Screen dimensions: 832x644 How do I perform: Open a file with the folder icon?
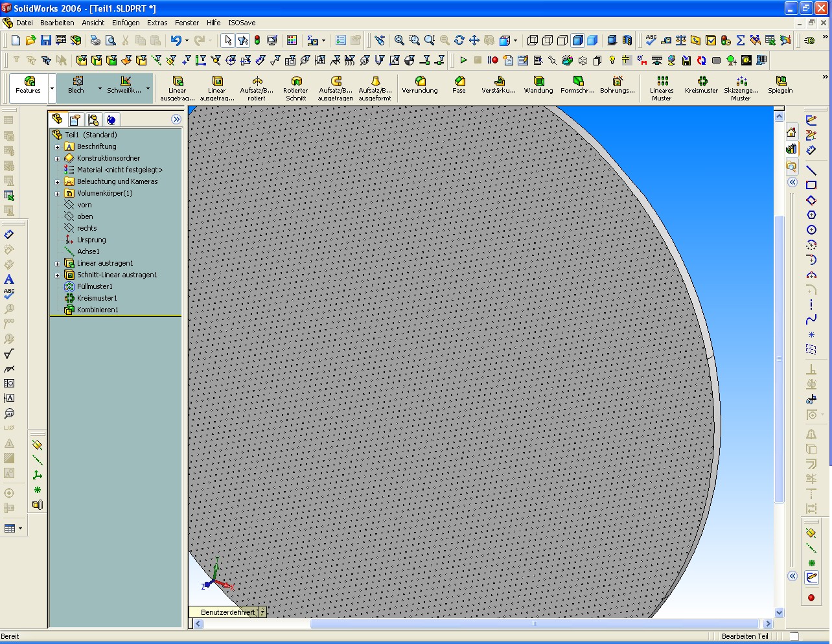31,40
